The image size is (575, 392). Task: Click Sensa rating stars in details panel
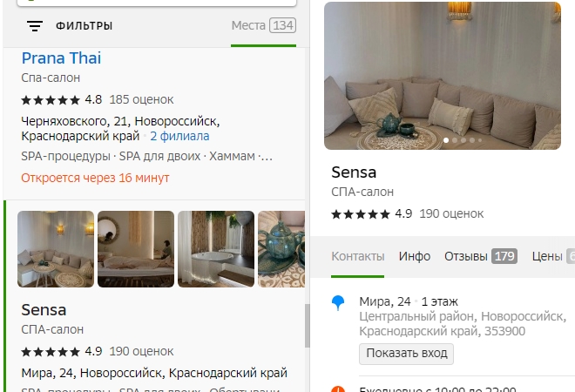[361, 213]
